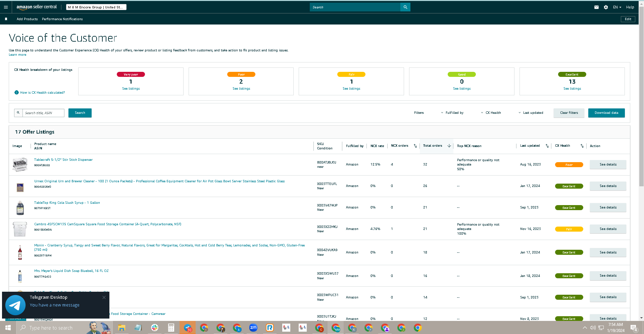Open File Explorer from the taskbar
This screenshot has height=334, width=644.
click(121, 328)
